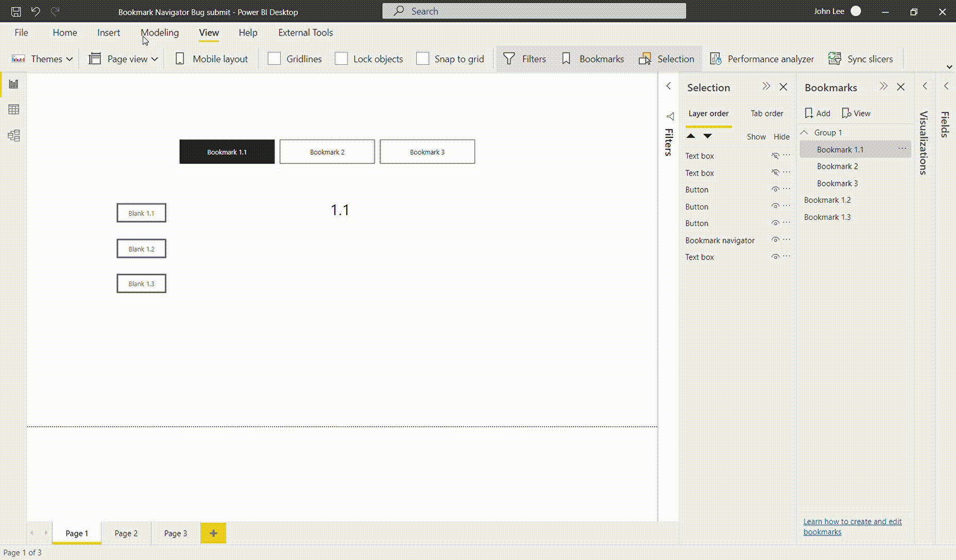Click the Bookmark 2 navigator button
Screen dimensions: 956x560
point(327,152)
